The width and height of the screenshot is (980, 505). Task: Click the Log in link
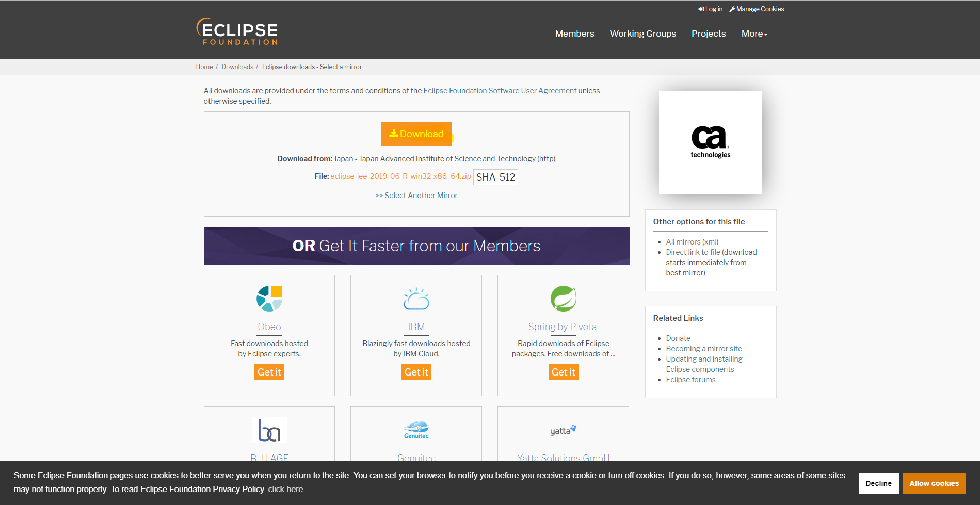coord(711,9)
